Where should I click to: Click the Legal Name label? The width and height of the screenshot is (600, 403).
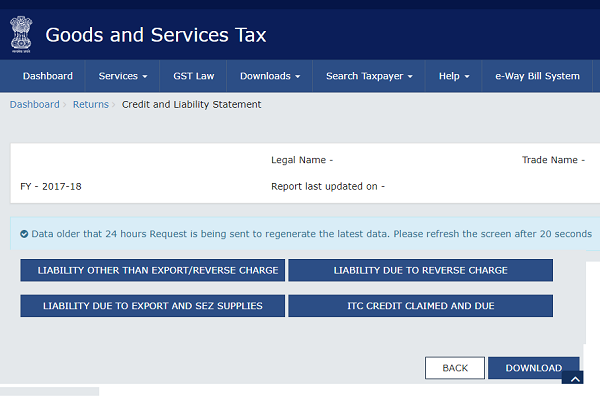(302, 160)
